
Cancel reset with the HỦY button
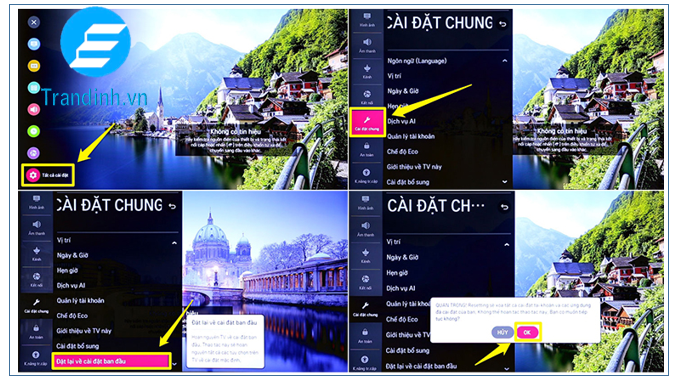(503, 333)
